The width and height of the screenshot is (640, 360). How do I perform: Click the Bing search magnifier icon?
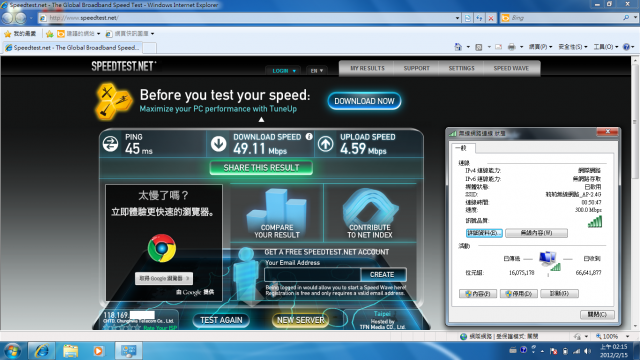tap(626, 18)
